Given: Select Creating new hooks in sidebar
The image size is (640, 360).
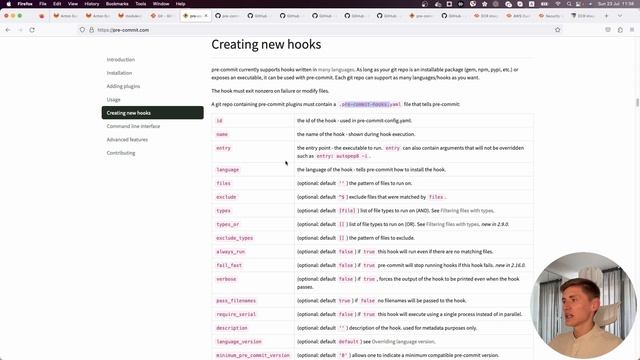Looking at the screenshot, I should click(x=153, y=113).
